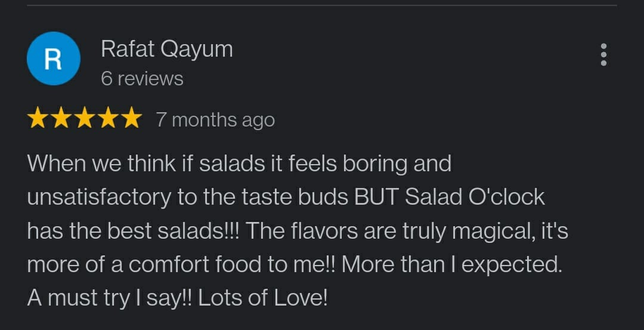644x330 pixels.
Task: Click the closing line "Lots of Love!"
Action: pos(263,299)
